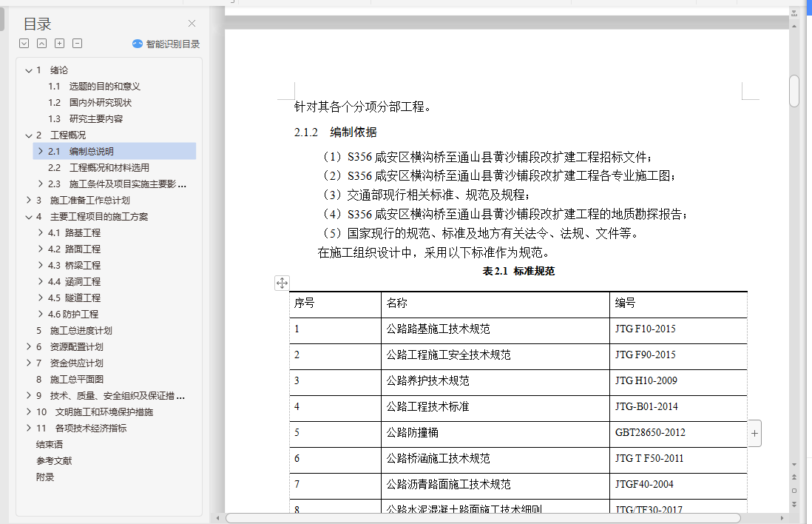
Task: Jump to 5 施工总进度计划
Action: click(74, 331)
